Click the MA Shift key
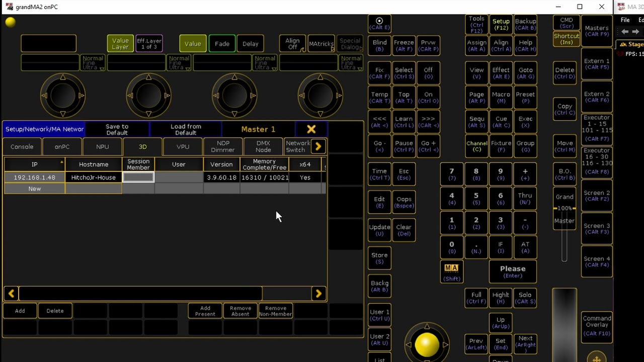The image size is (644, 362). [x=451, y=272]
